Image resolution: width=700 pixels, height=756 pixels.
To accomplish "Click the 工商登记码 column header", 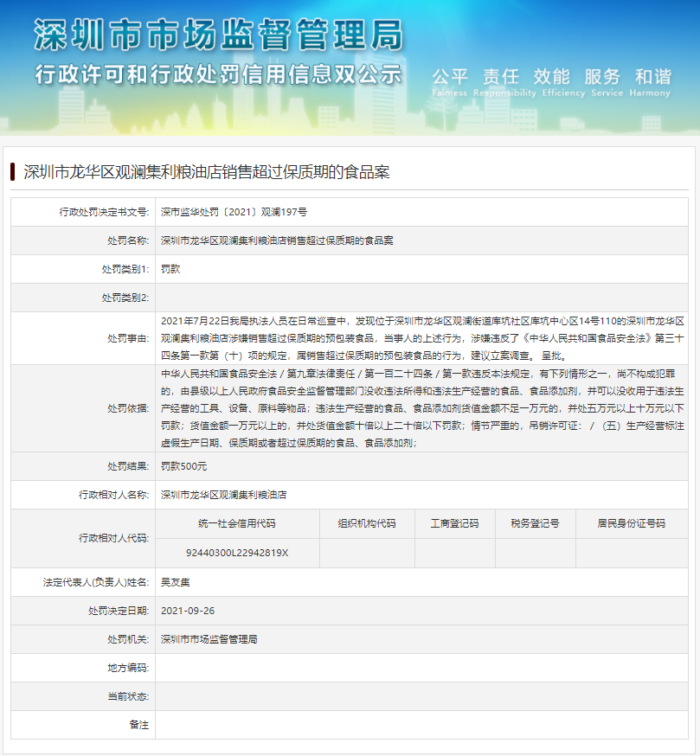I will [x=454, y=523].
